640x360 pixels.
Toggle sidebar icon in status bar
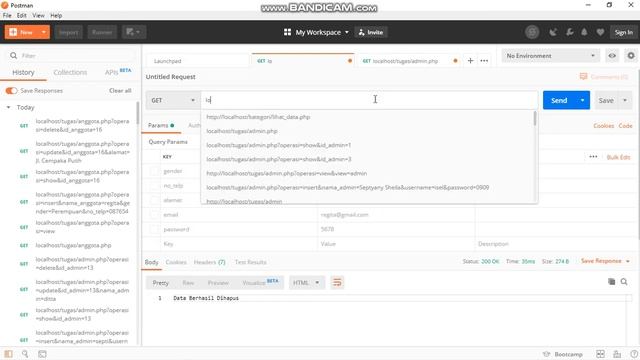(9, 354)
